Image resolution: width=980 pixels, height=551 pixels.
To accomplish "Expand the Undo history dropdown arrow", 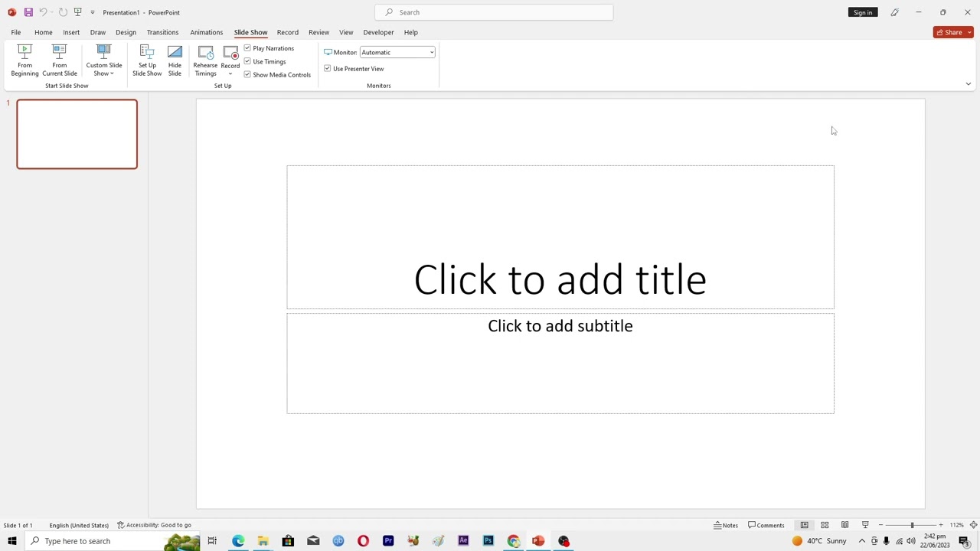I will pos(51,12).
